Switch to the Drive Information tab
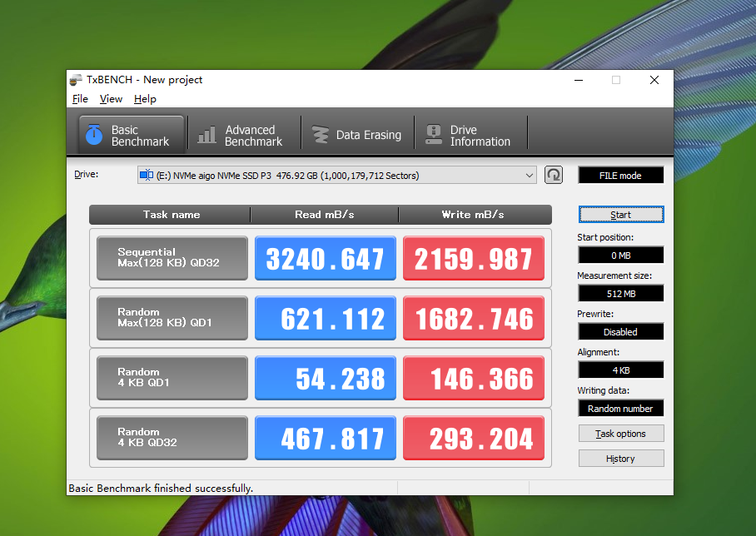Image resolution: width=756 pixels, height=536 pixels. tap(470, 135)
